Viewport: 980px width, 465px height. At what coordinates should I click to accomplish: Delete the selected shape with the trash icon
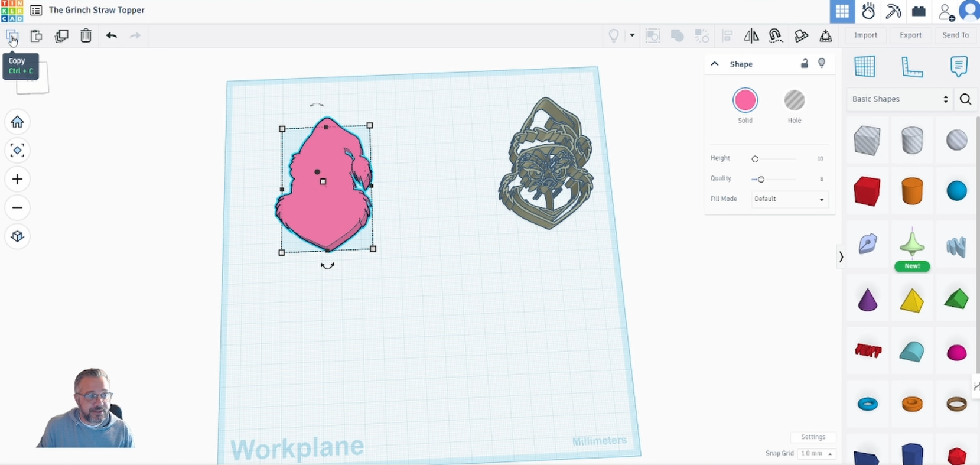click(x=86, y=35)
